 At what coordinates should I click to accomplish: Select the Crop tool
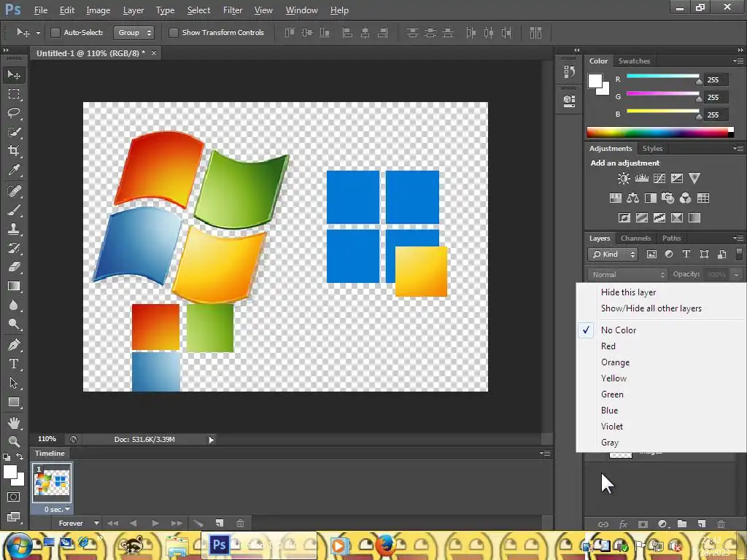pos(14,151)
